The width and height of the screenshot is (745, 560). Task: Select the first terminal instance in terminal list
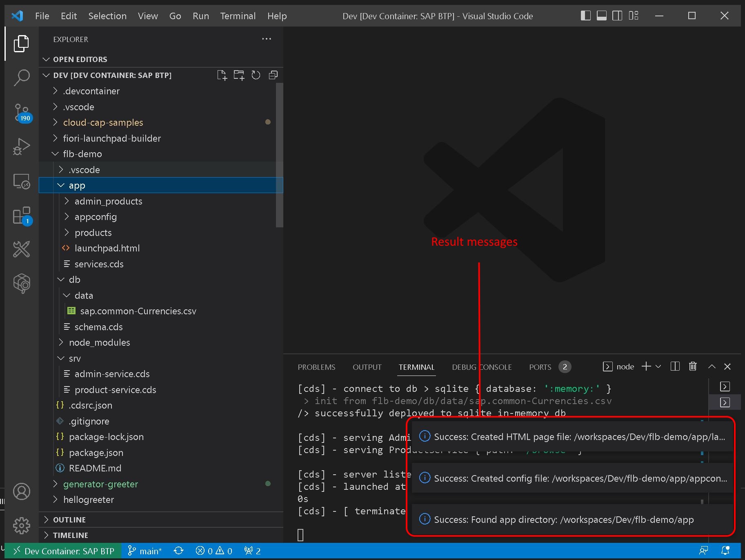725,387
